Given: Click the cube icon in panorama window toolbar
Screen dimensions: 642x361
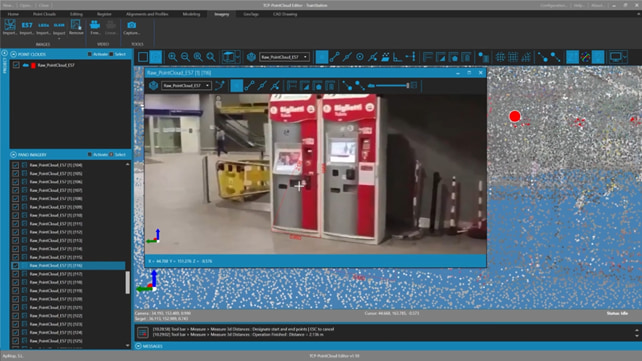Looking at the screenshot, I should pos(154,86).
